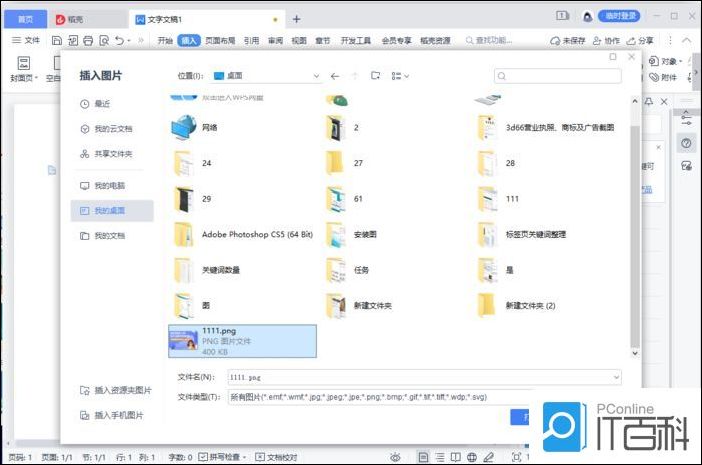Create a new folder in the dialog
The height and width of the screenshot is (465, 702).
[x=376, y=76]
